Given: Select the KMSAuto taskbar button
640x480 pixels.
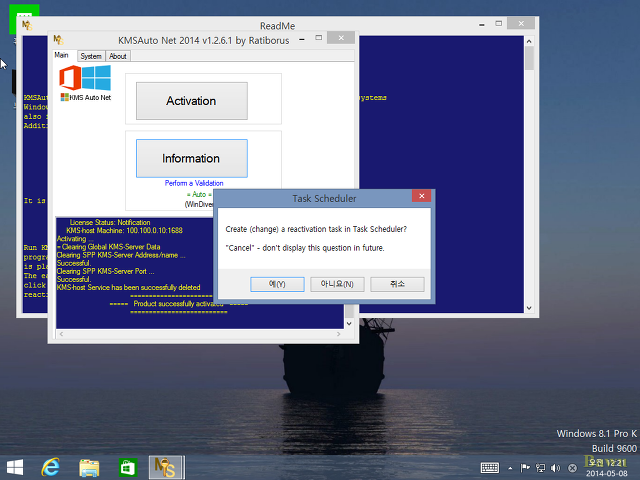Looking at the screenshot, I should [166, 467].
